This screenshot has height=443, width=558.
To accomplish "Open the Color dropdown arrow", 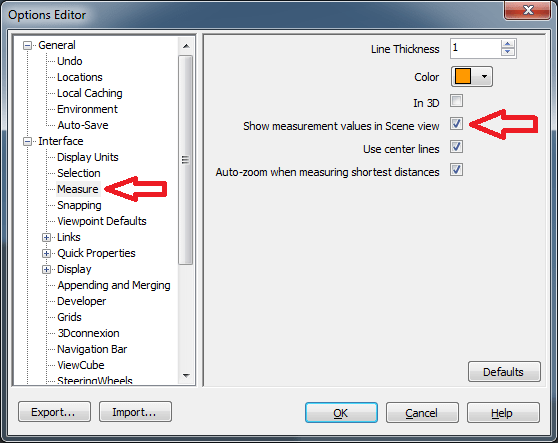I will click(x=484, y=77).
